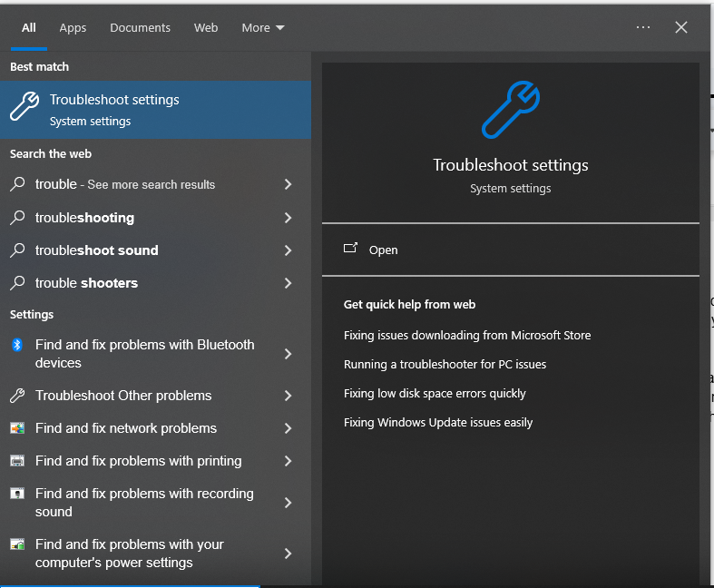The width and height of the screenshot is (714, 588).
Task: Open the three-dot options menu
Action: pos(643,27)
